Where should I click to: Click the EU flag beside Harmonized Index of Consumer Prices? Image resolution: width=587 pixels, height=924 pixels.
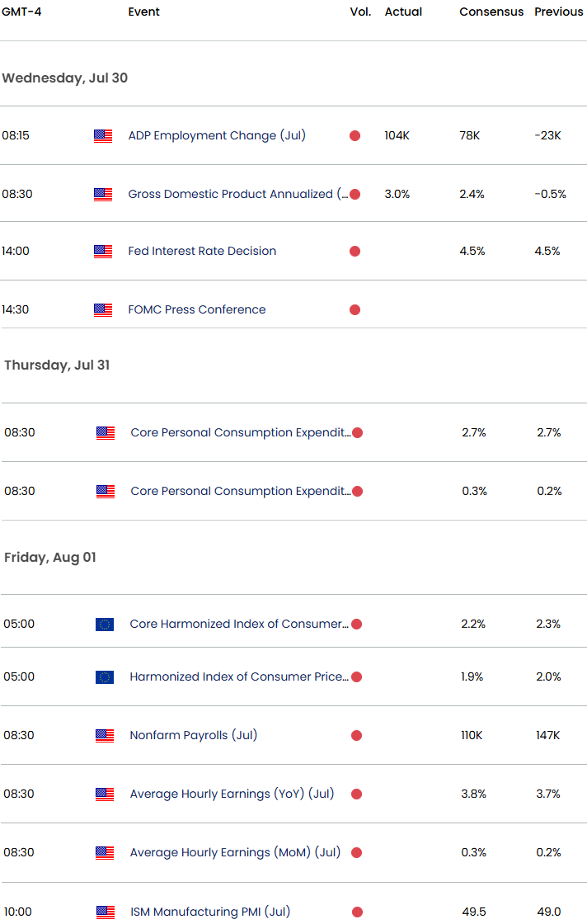[105, 677]
